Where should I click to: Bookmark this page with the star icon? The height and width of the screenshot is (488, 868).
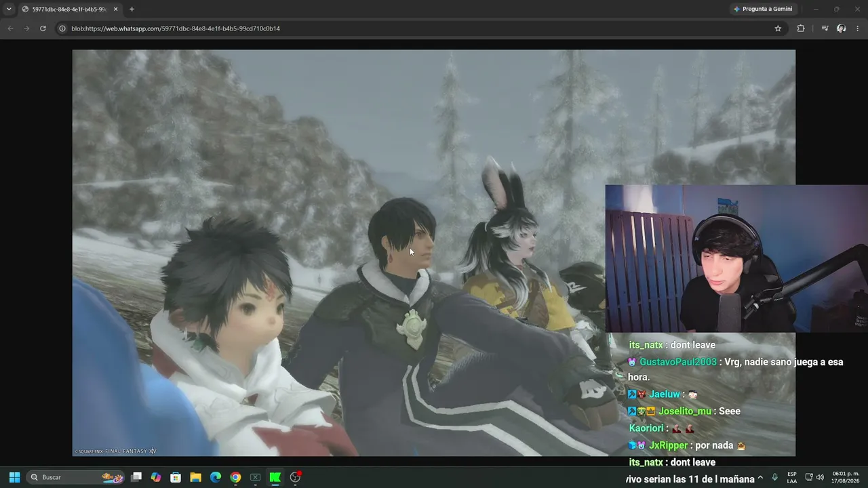click(778, 28)
